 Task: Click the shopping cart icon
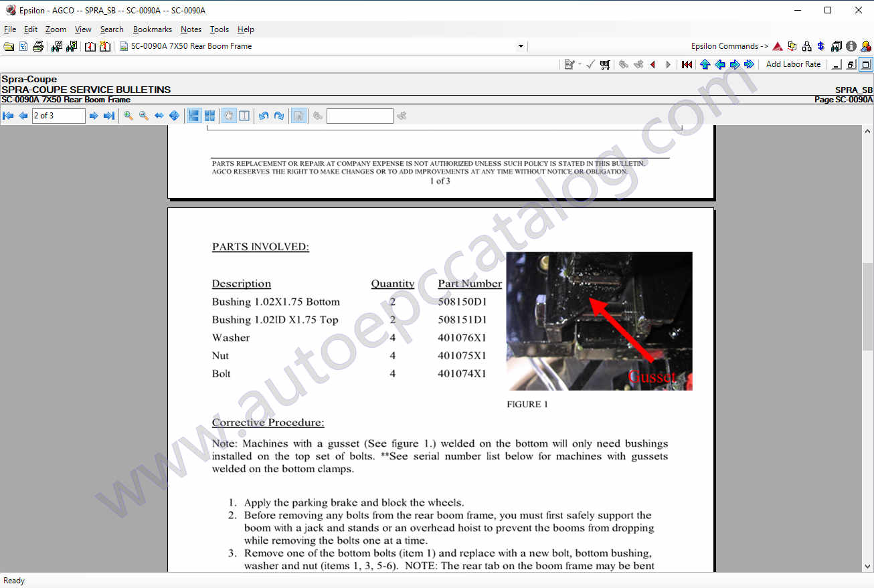coord(605,64)
